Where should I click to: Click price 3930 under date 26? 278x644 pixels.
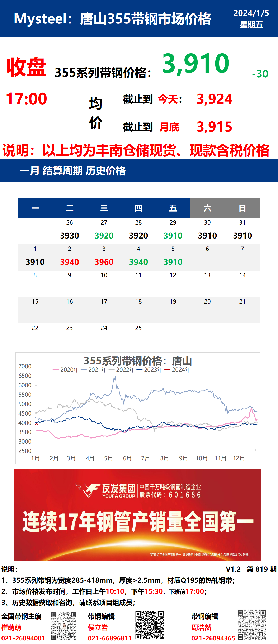(x=70, y=236)
